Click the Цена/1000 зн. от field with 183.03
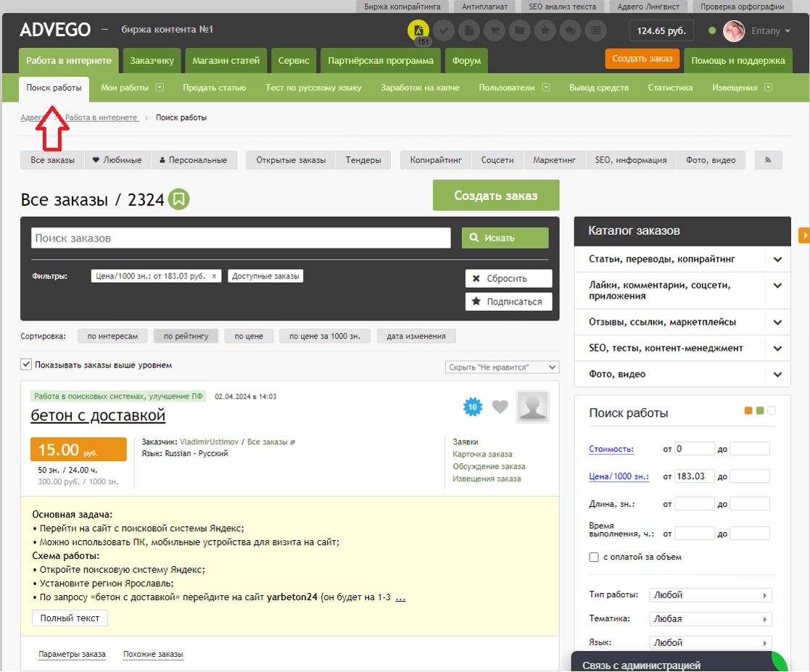Image resolution: width=810 pixels, height=672 pixels. pyautogui.click(x=694, y=476)
